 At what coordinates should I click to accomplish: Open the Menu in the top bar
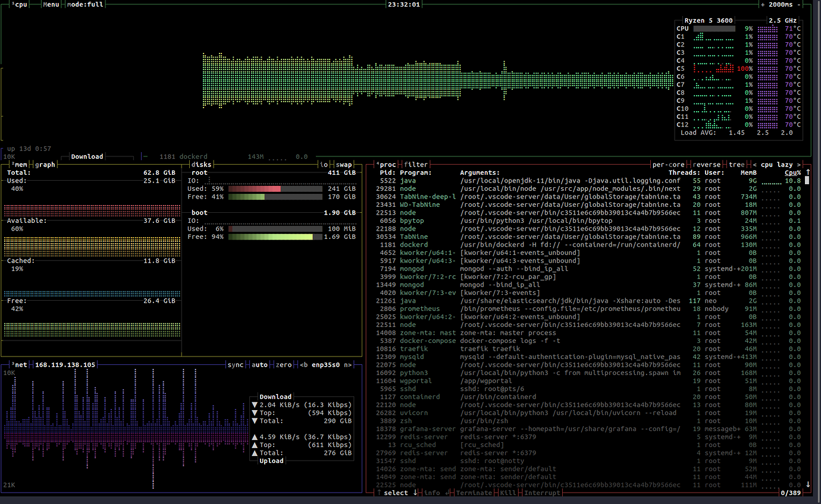[x=51, y=4]
